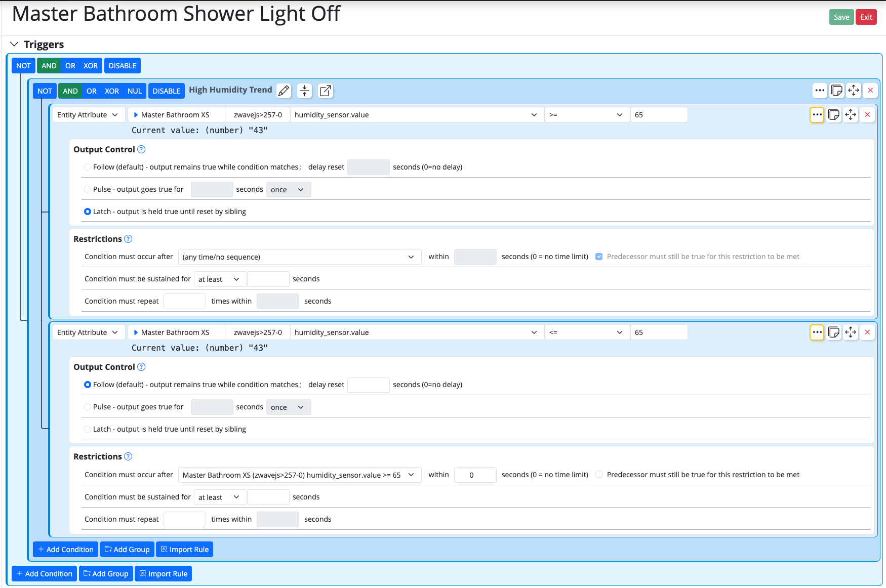Click the pencil icon to rename High Humidity Trend
The width and height of the screenshot is (886, 588).
coord(284,91)
